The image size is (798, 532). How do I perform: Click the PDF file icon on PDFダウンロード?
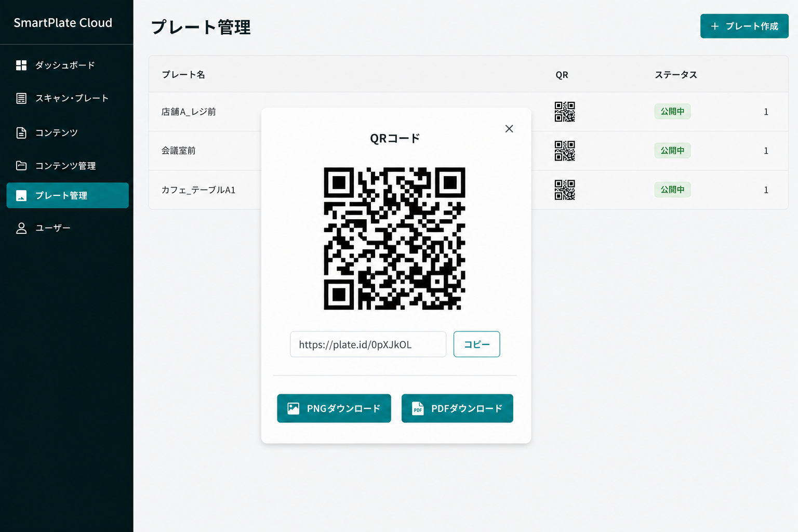pyautogui.click(x=418, y=408)
